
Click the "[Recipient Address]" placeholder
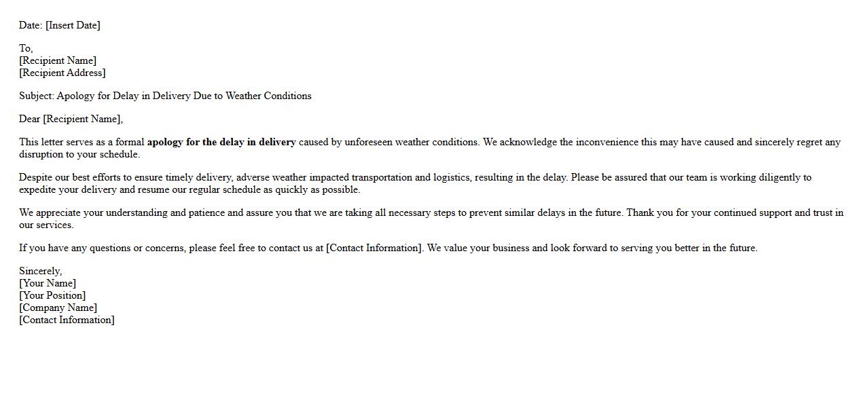tap(62, 73)
